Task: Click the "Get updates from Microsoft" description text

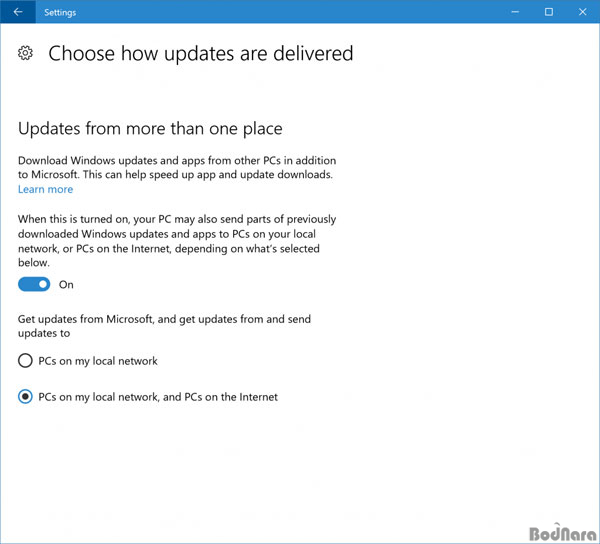Action: (164, 326)
